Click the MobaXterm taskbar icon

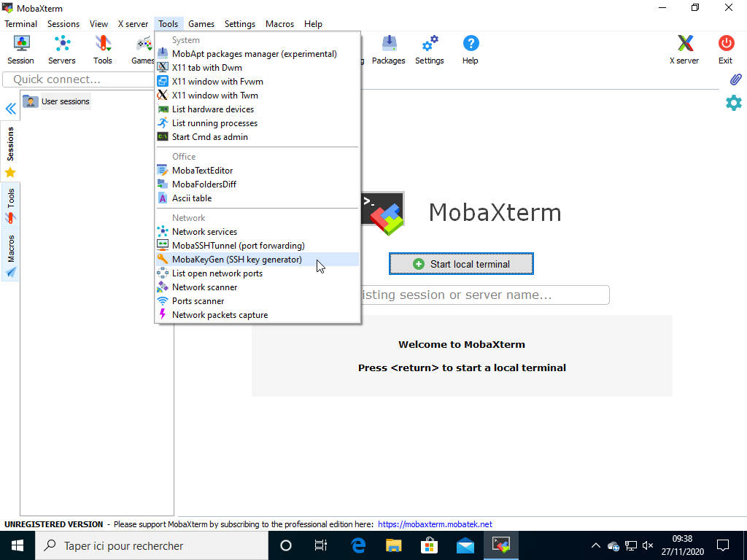point(500,545)
